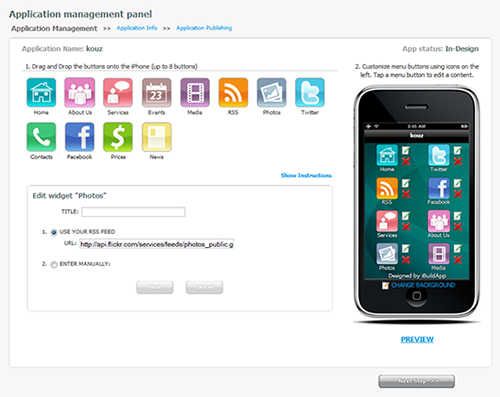Click edit pencil icon beside iPhone Twitter button
The height and width of the screenshot is (397, 500).
pos(458,151)
